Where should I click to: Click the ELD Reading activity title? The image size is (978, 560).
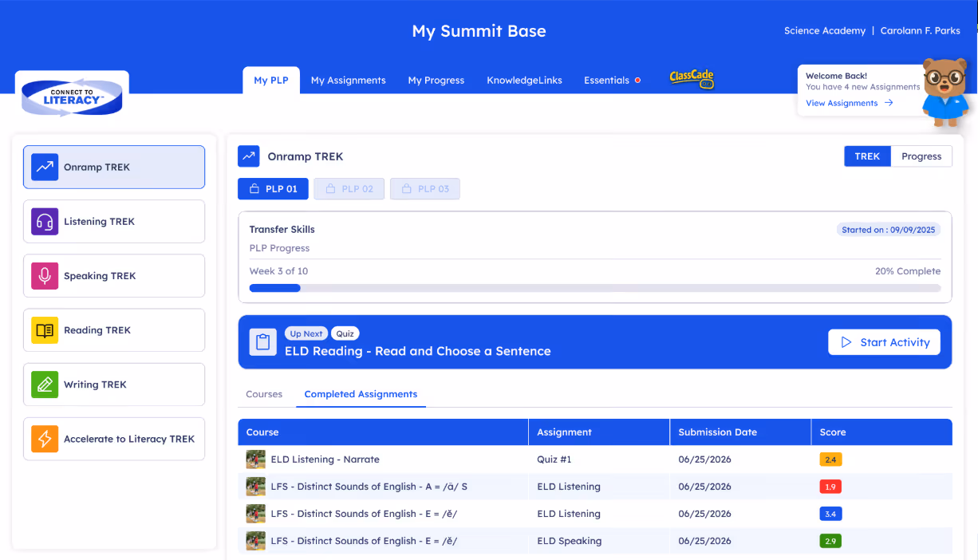[x=418, y=351]
